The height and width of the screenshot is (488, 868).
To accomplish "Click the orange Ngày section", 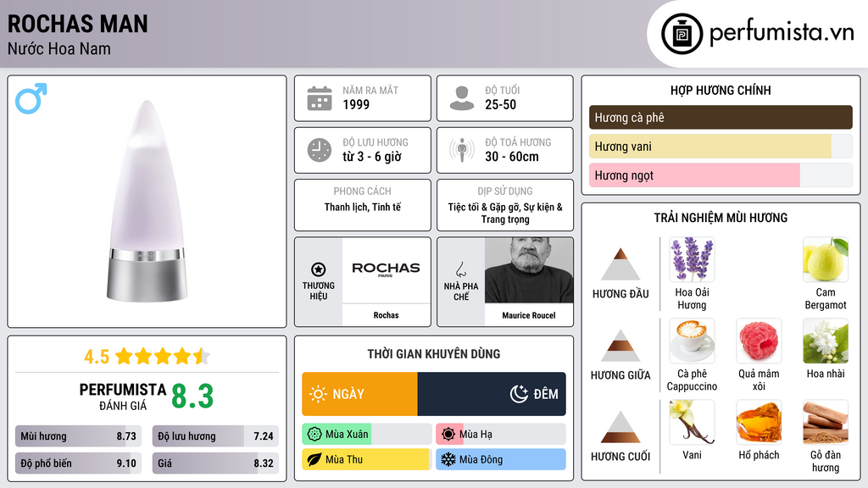I will pos(359,394).
